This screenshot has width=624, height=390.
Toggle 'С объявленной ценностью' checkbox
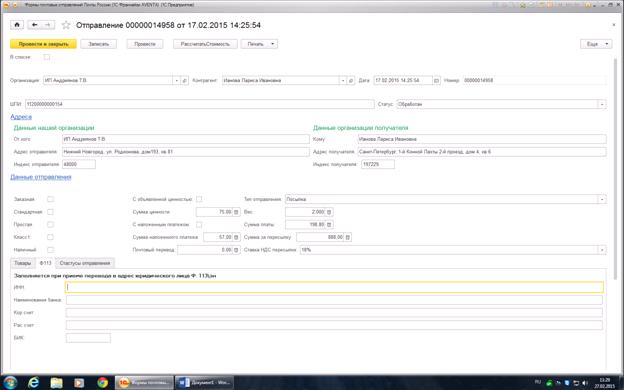(199, 199)
